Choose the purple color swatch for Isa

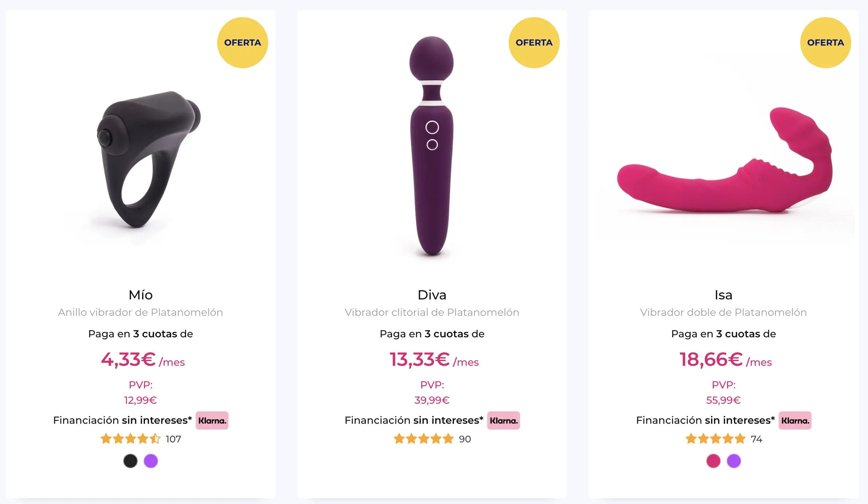[734, 461]
